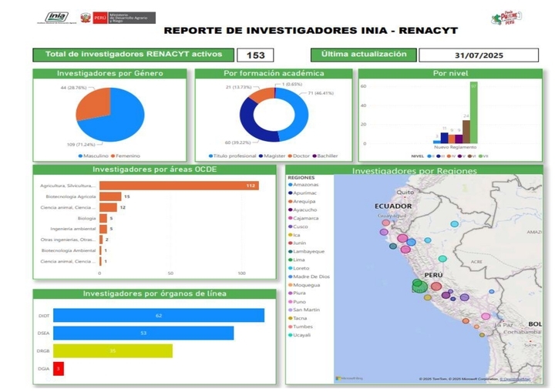This screenshot has width=555, height=392.
Task: Click the Ministerio de Desarrollo Agrario logo
Action: point(123,17)
